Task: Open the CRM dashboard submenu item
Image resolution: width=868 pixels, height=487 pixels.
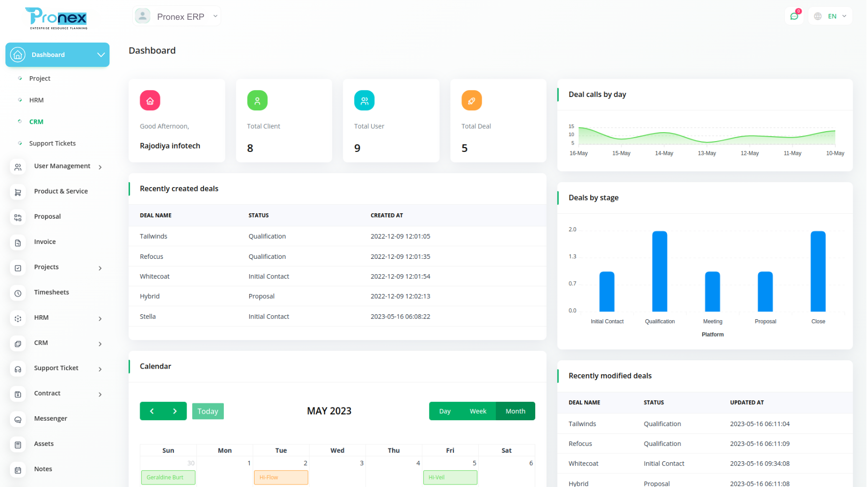Action: (36, 122)
